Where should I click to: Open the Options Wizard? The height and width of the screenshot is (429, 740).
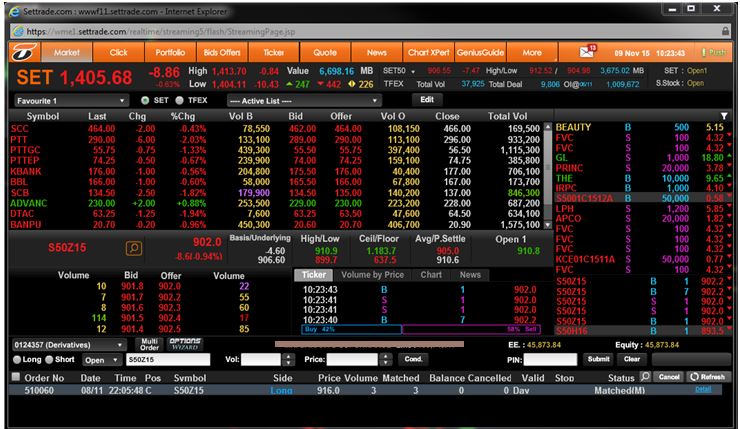pyautogui.click(x=185, y=344)
